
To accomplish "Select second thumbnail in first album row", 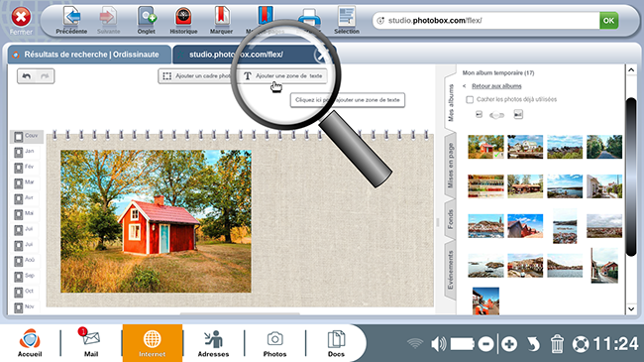I will (525, 147).
